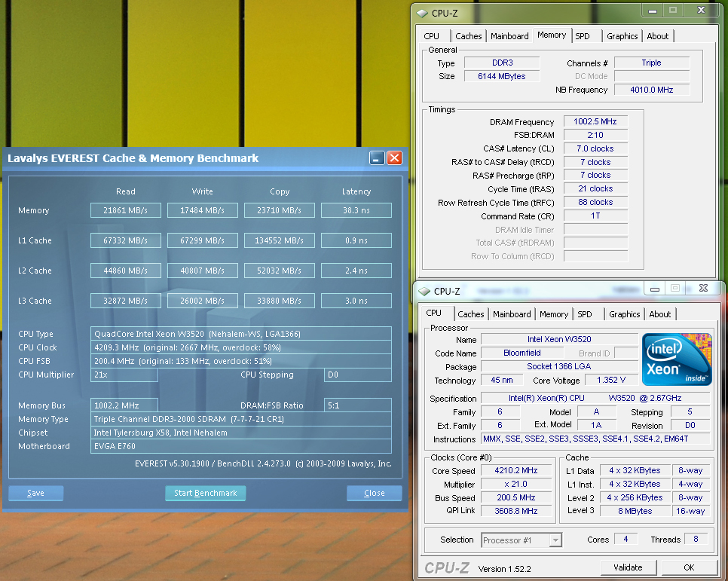The image size is (728, 581).
Task: Click the Code Name value Bloomfield
Action: click(522, 353)
